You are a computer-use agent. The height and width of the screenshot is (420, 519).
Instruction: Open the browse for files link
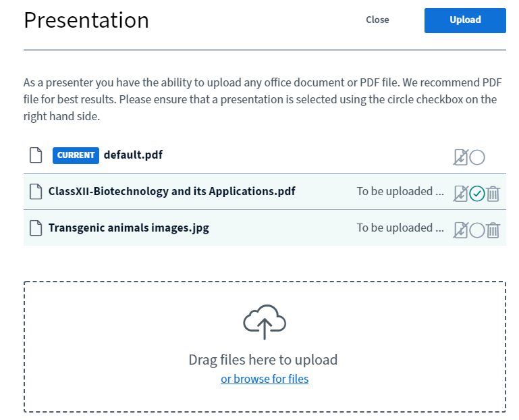(265, 379)
